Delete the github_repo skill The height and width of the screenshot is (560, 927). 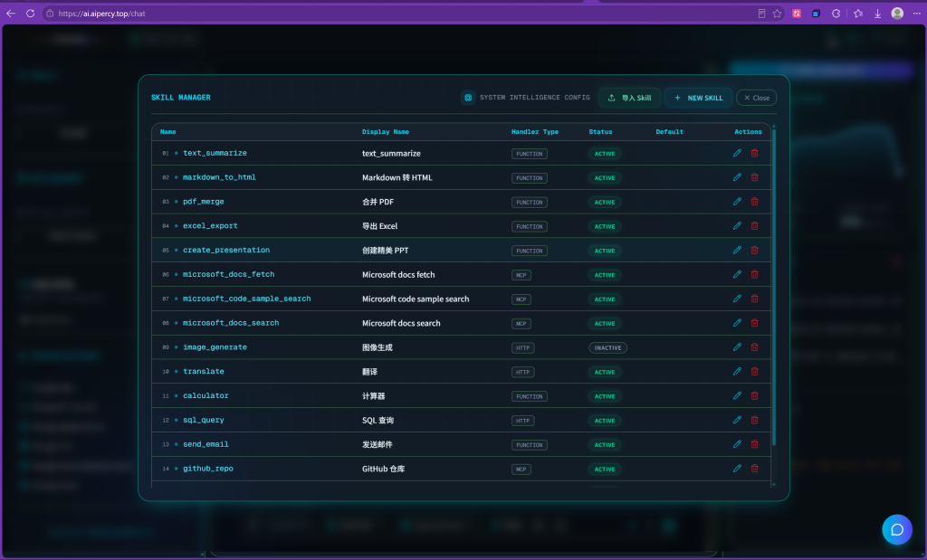[754, 468]
